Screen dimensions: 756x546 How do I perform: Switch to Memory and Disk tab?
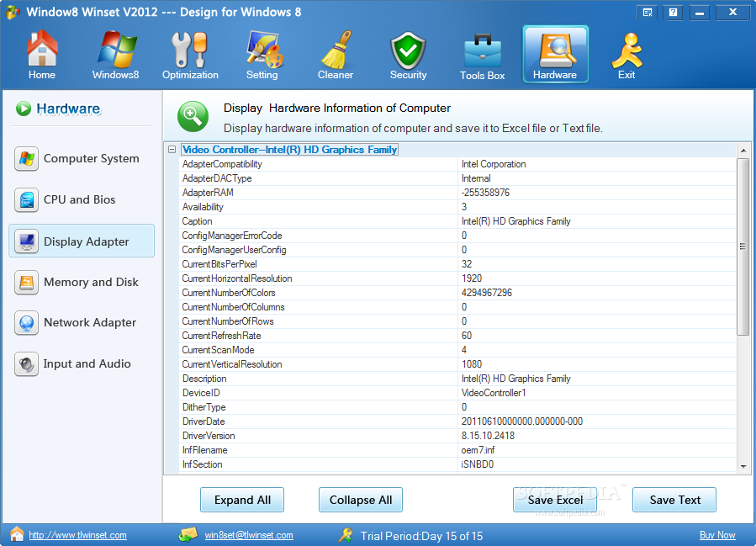82,282
